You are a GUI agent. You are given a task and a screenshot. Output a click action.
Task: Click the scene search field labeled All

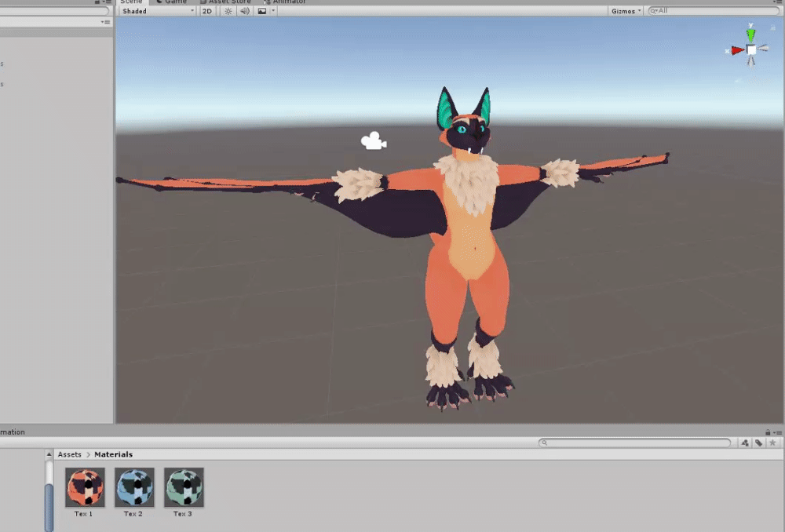pyautogui.click(x=713, y=10)
